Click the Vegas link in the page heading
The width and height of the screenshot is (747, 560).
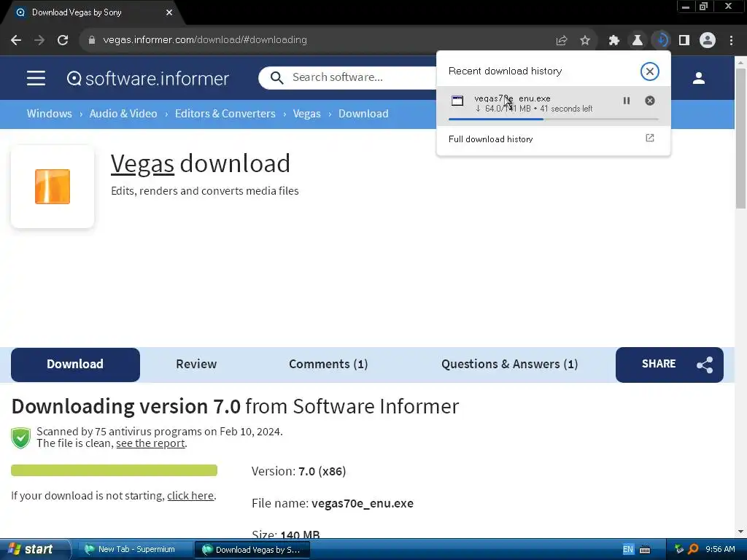pyautogui.click(x=142, y=164)
